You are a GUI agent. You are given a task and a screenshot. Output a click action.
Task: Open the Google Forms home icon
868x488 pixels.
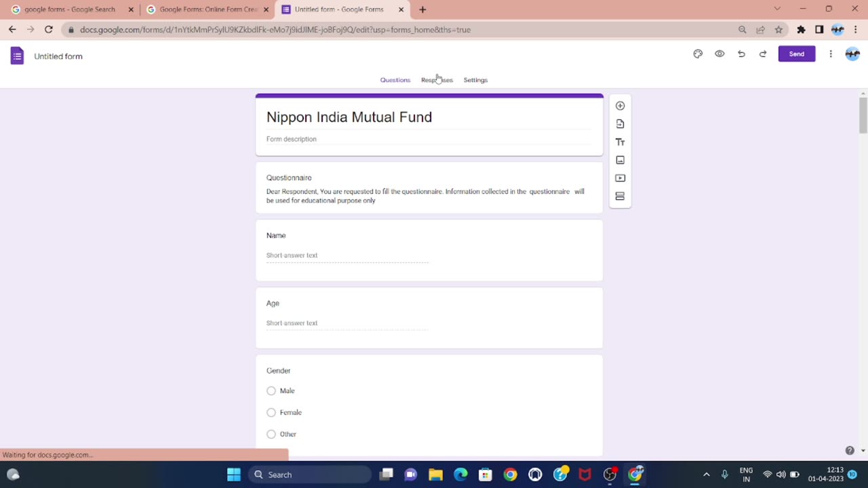[x=17, y=56]
